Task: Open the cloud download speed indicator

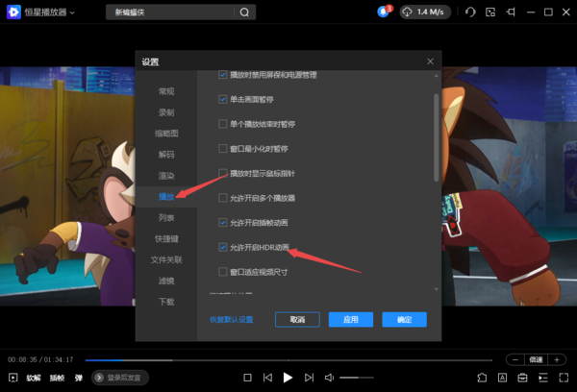Action: click(425, 12)
